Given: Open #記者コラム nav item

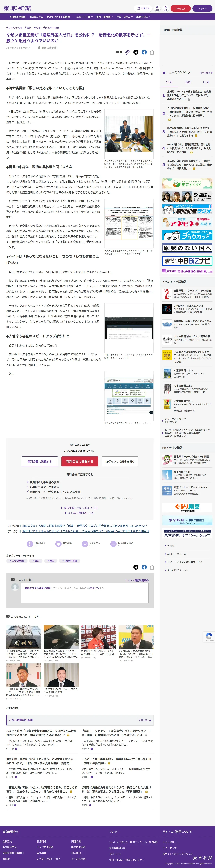Looking at the screenshot, I should pos(36,17).
